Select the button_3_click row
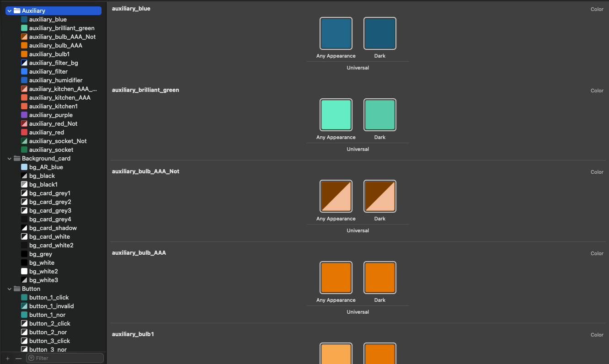609x364 pixels. pyautogui.click(x=53, y=341)
